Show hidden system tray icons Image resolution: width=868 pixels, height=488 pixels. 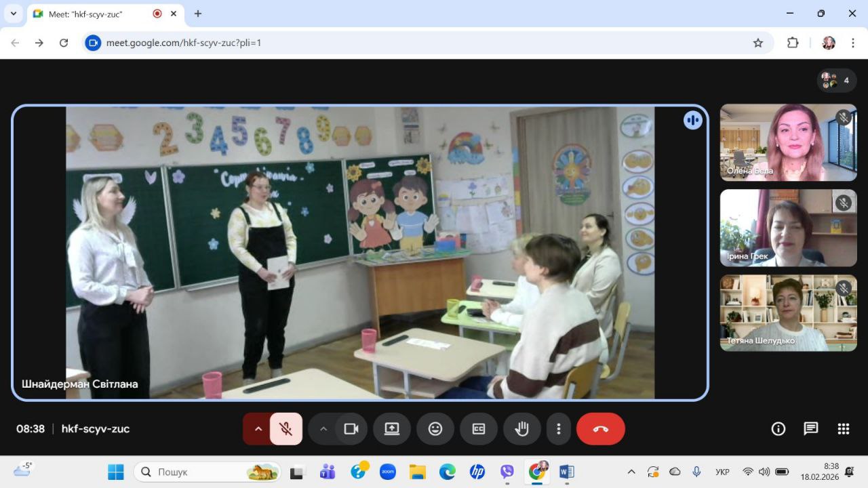coord(631,471)
